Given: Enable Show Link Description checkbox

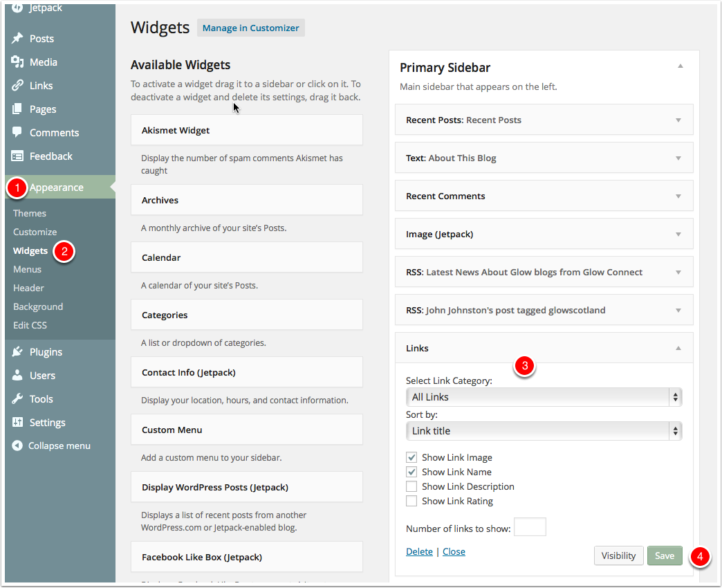Looking at the screenshot, I should pos(411,486).
